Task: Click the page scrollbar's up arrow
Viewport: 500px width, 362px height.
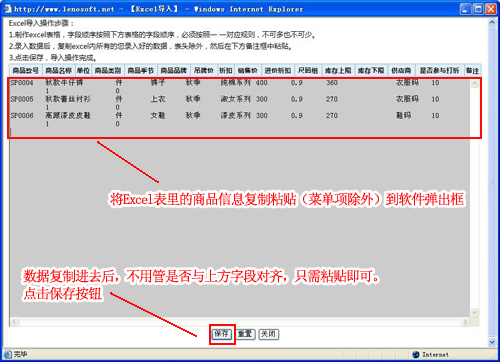Action: point(492,23)
